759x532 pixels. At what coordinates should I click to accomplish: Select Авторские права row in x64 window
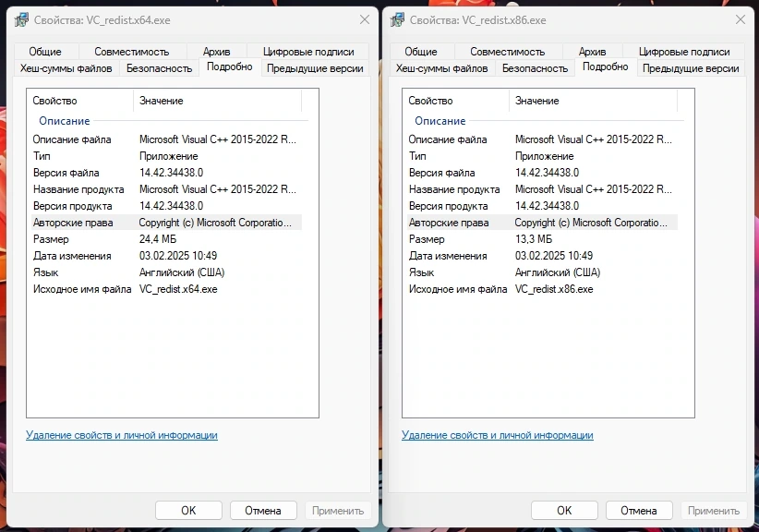[x=166, y=223]
